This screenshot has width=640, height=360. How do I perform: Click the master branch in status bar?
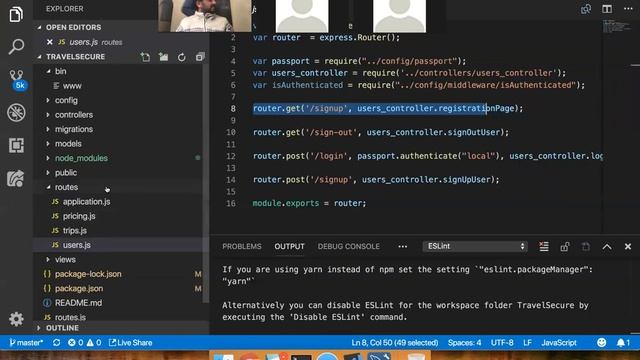26,342
